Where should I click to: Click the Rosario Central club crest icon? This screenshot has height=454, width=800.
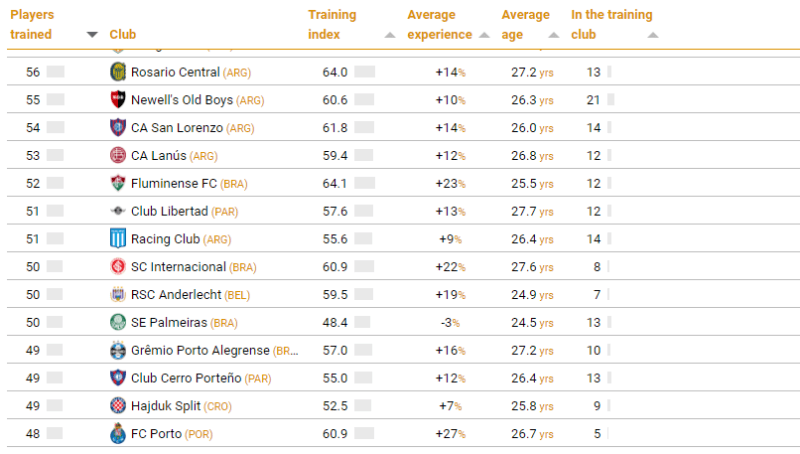(118, 72)
